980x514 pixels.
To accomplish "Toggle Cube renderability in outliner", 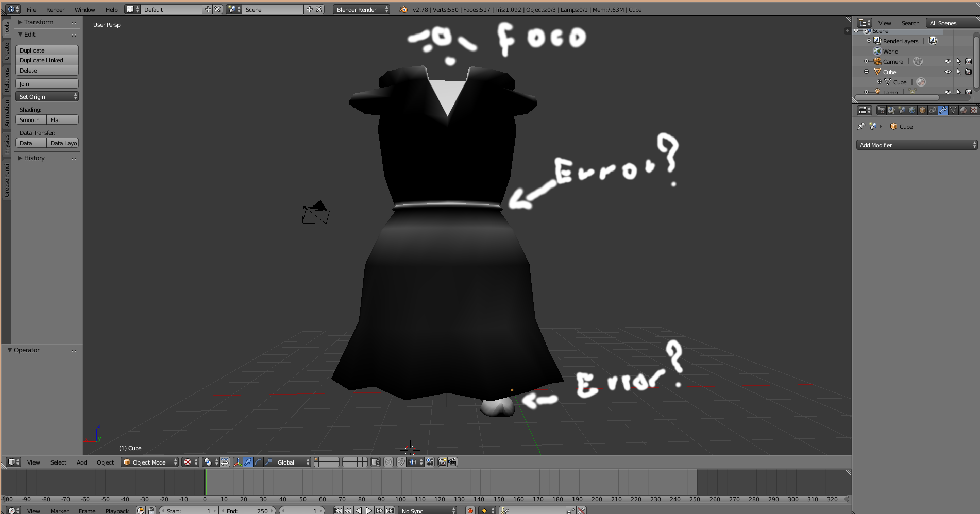I will tap(968, 72).
